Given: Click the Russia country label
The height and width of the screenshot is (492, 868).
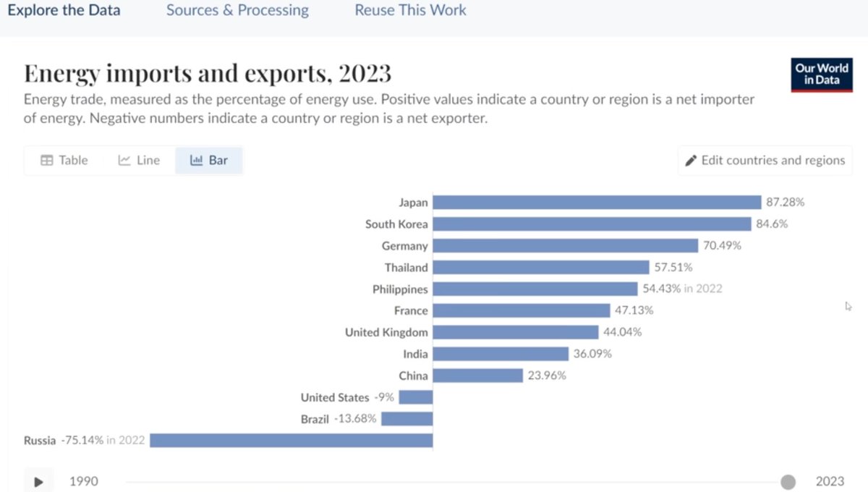Looking at the screenshot, I should tap(40, 441).
